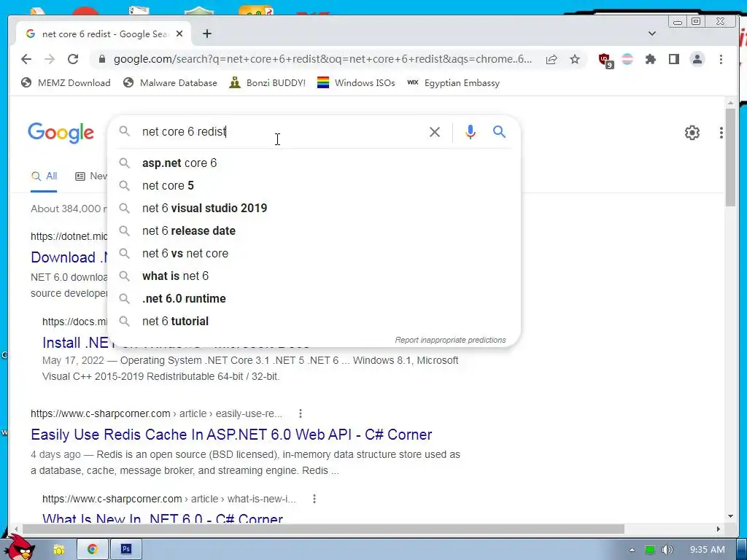Click the c-sharpcorner.com article URL

[x=156, y=414]
